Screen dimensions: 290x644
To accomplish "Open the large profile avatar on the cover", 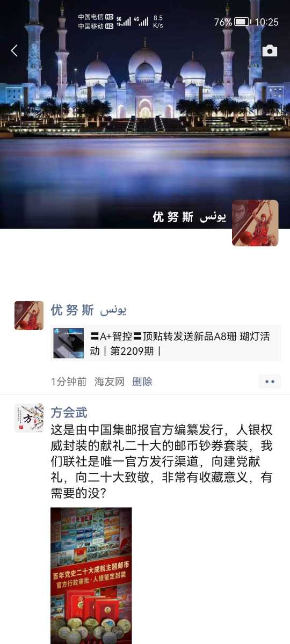I will pos(255,223).
